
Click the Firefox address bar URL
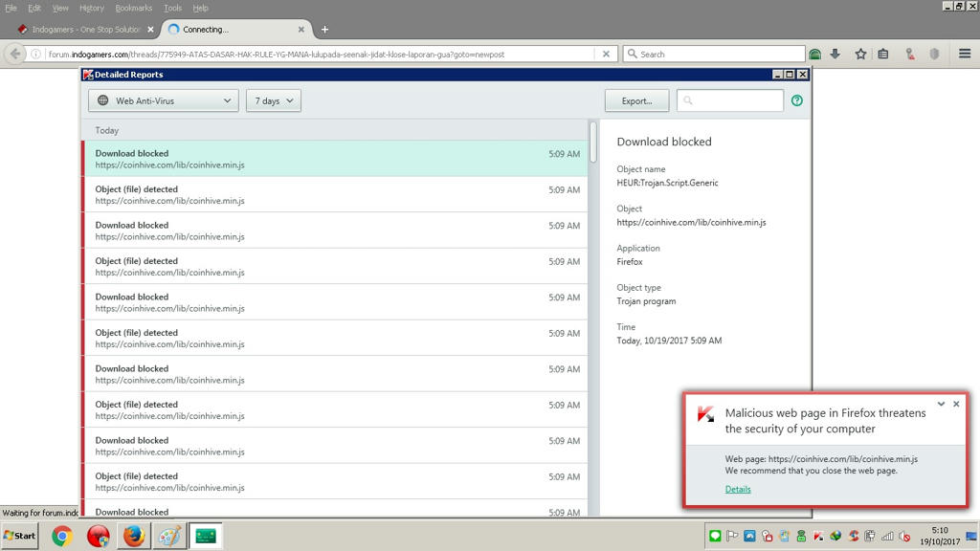click(x=277, y=55)
